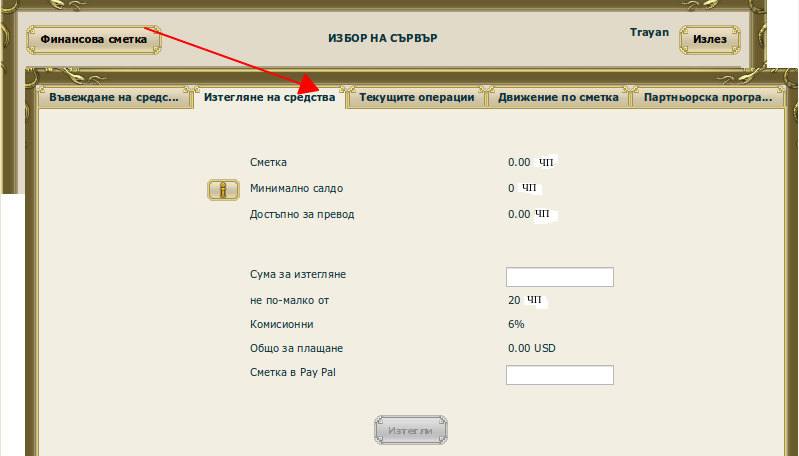
Task: Click the username Trayan
Action: point(649,33)
